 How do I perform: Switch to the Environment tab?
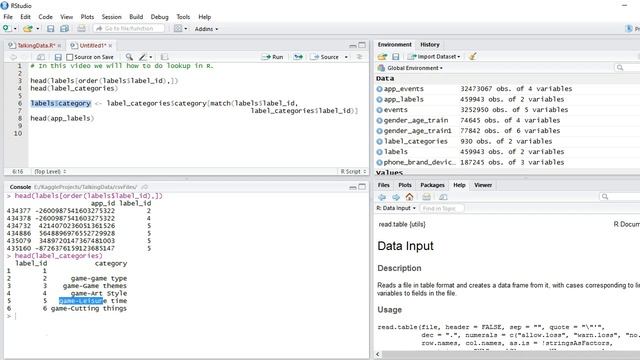click(395, 44)
